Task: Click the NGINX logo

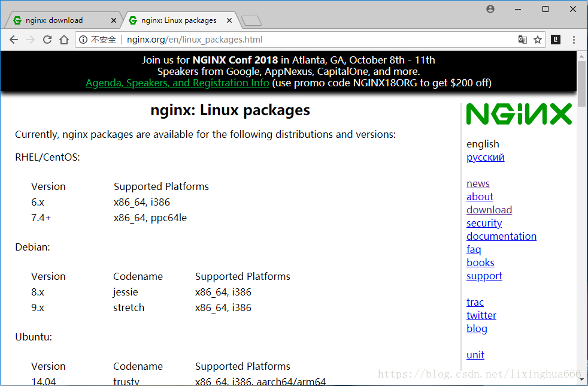Action: tap(519, 114)
